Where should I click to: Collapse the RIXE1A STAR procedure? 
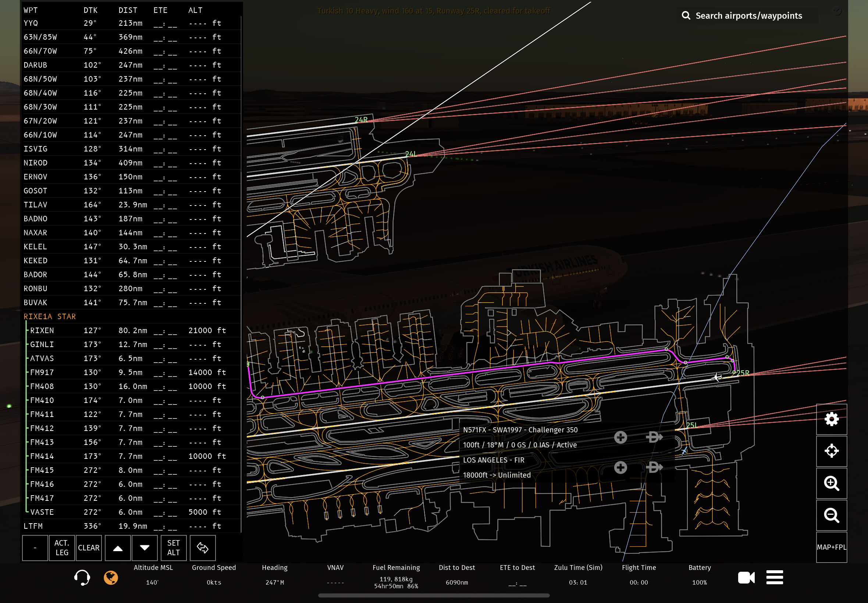50,317
